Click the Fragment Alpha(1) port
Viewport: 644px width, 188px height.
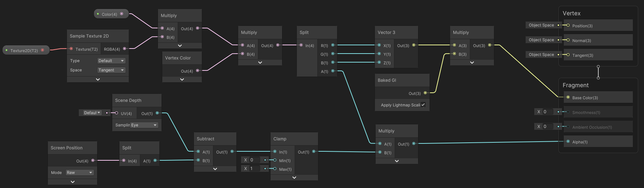(568, 141)
